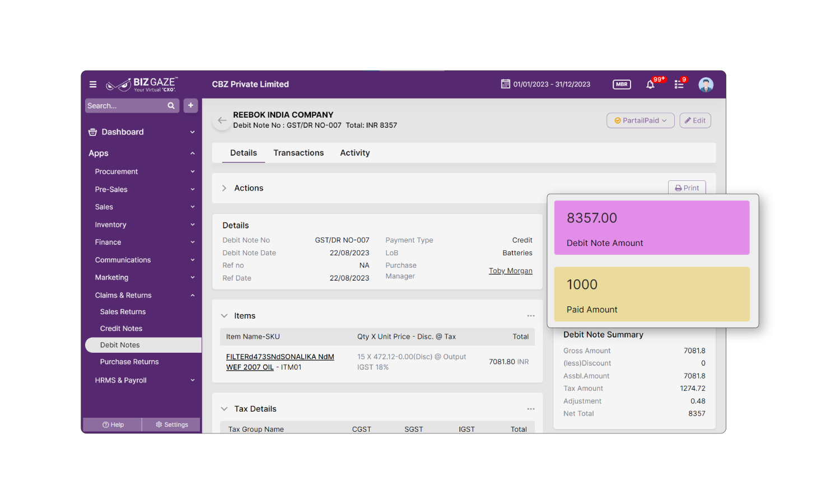The image size is (840, 504).
Task: Click the plus add button
Action: coord(190,105)
